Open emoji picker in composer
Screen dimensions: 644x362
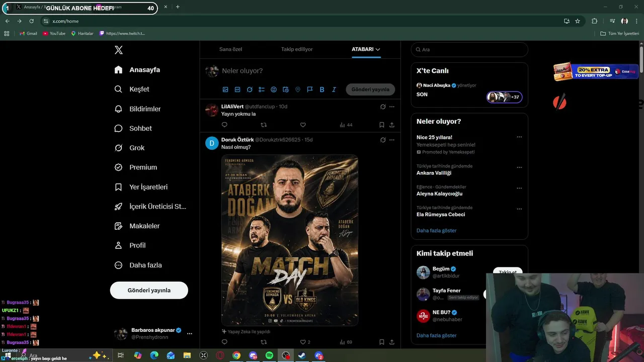point(274,89)
